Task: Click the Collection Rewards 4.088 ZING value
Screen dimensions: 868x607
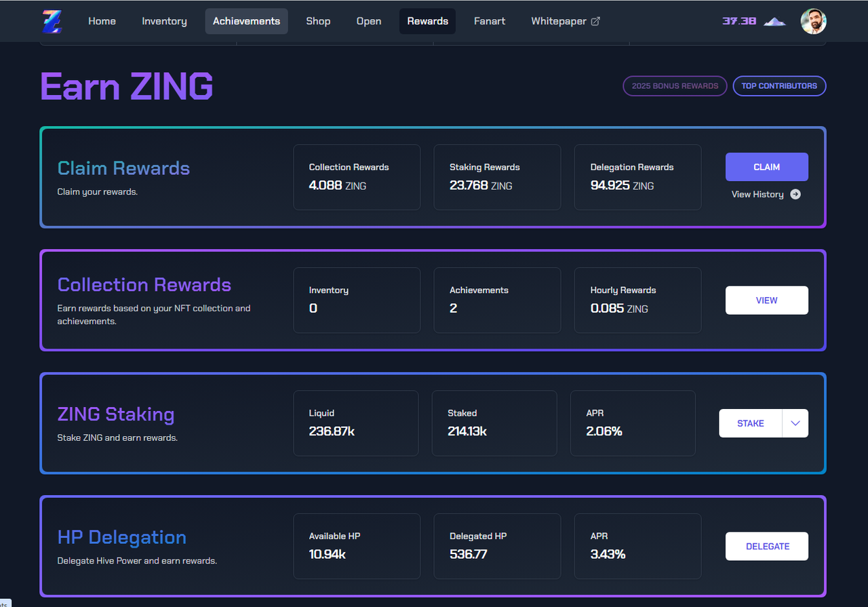Action: pyautogui.click(x=338, y=185)
